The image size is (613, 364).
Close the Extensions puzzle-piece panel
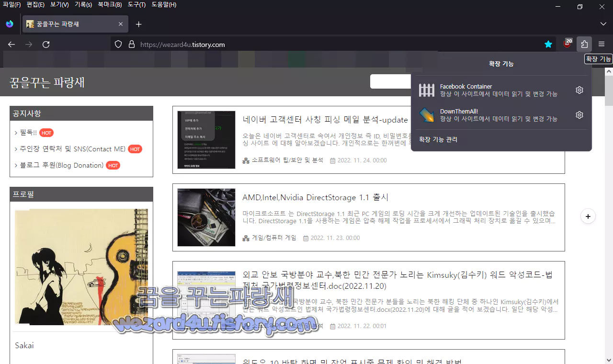coord(584,45)
